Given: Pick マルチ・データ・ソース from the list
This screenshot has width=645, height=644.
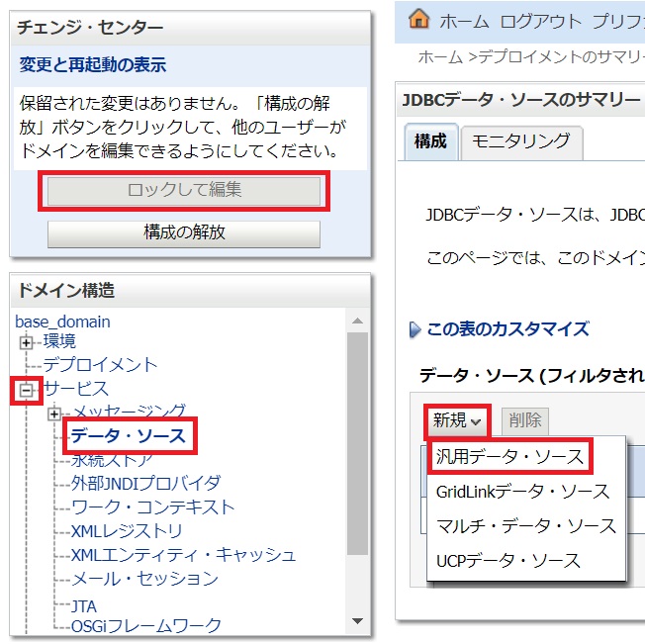Looking at the screenshot, I should pos(526,526).
